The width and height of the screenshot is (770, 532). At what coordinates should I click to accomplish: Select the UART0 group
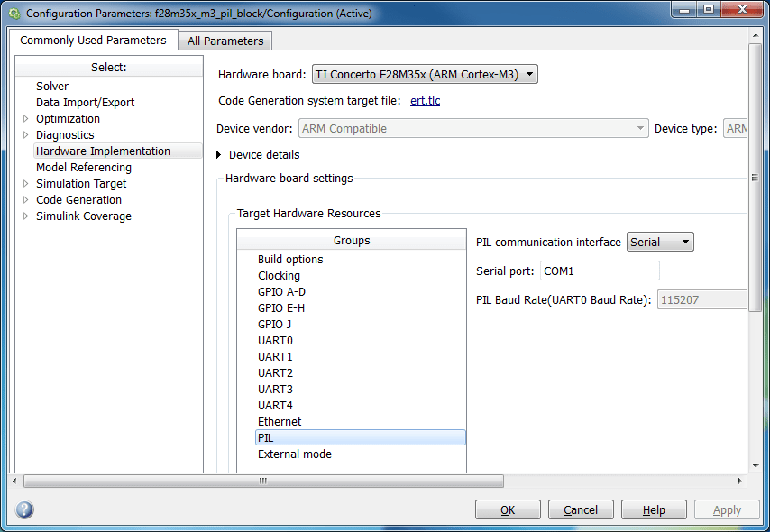click(275, 341)
